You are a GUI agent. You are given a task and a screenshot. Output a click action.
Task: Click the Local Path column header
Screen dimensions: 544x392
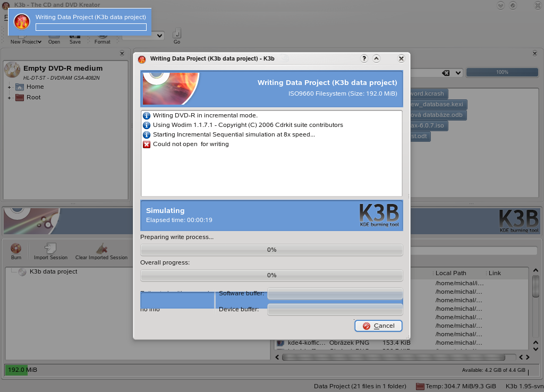click(450, 273)
